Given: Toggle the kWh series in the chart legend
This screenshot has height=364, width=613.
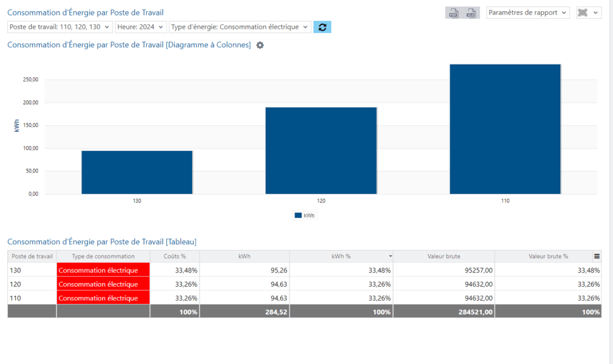Looking at the screenshot, I should click(305, 216).
